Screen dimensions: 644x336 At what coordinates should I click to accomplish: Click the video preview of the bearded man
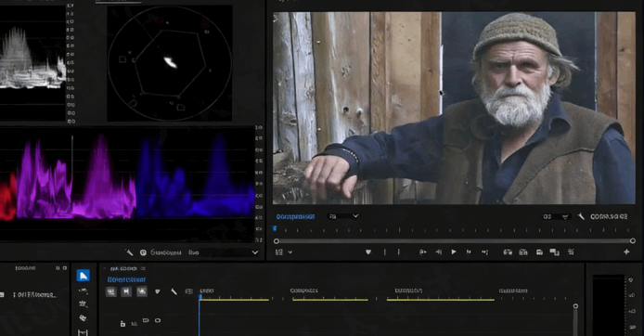pyautogui.click(x=454, y=108)
